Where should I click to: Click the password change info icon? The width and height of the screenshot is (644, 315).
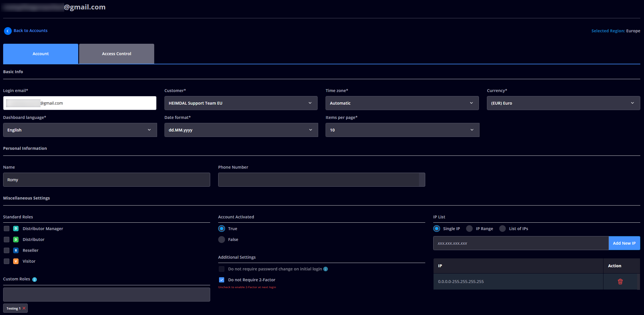tap(326, 269)
